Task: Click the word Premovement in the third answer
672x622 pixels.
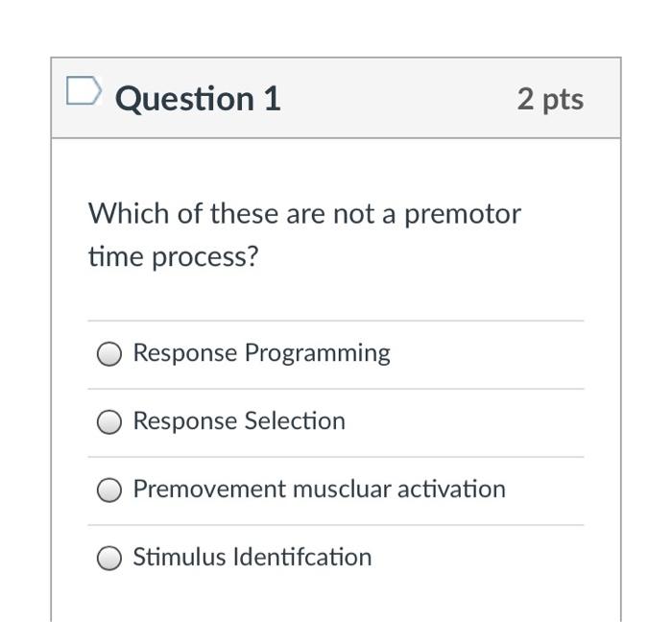Action: [x=209, y=490]
